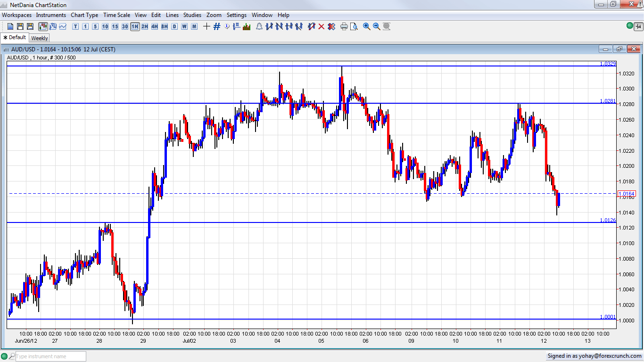The image size is (644, 362).
Task: Open the Help menu
Action: (x=283, y=15)
